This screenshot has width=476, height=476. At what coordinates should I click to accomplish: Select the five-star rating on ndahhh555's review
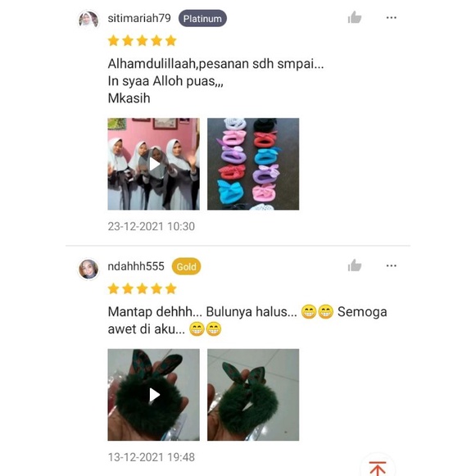[x=142, y=288]
